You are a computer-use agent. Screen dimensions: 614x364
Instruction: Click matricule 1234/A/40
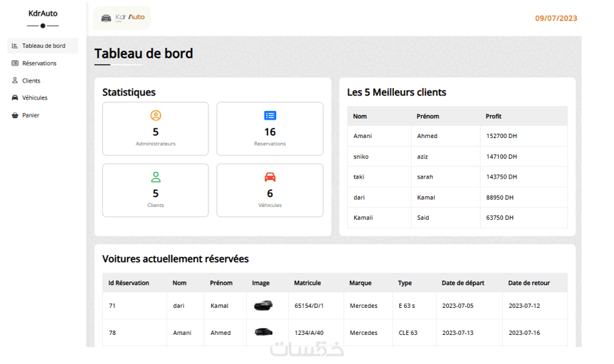tap(309, 333)
